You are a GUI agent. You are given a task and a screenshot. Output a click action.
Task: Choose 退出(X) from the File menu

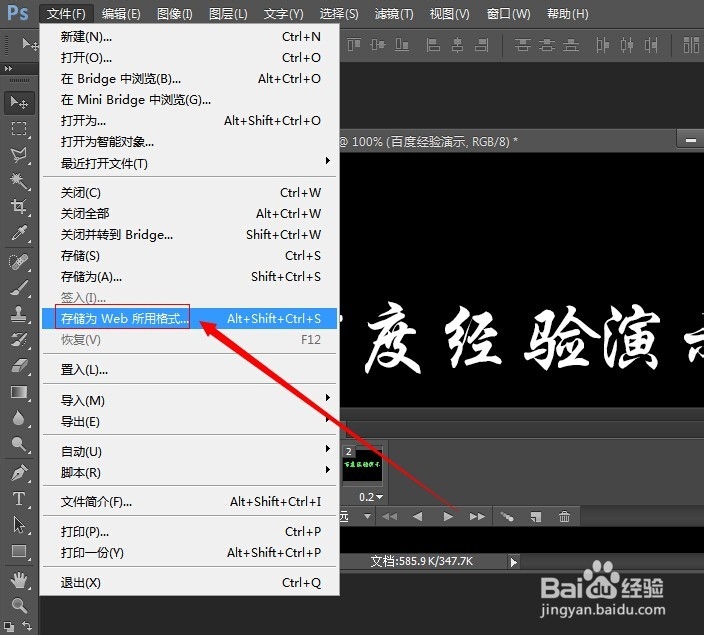[189, 582]
